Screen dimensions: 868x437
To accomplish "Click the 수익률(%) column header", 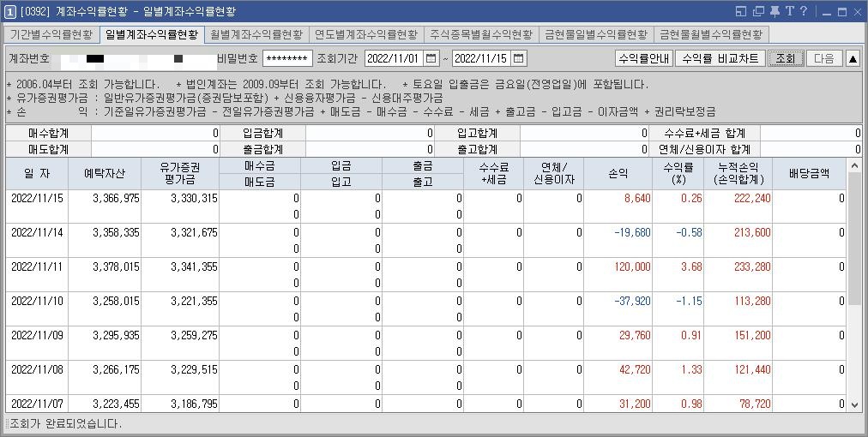I will (678, 173).
